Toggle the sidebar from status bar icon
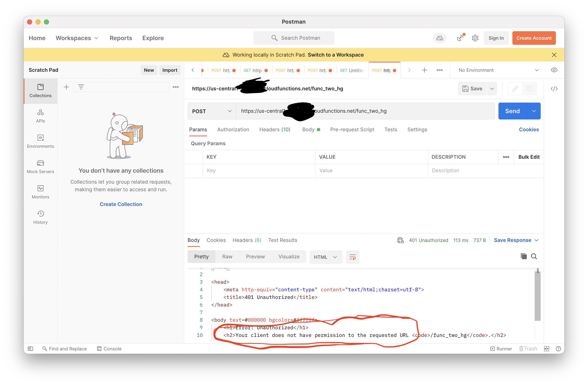Screen dimensions: 588x385 (30, 349)
